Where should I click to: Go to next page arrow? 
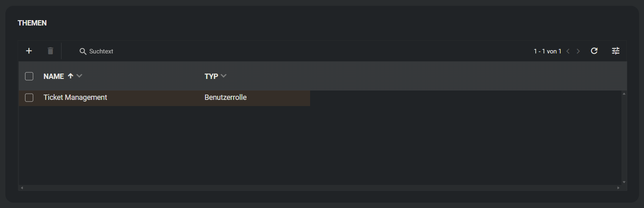[578, 51]
